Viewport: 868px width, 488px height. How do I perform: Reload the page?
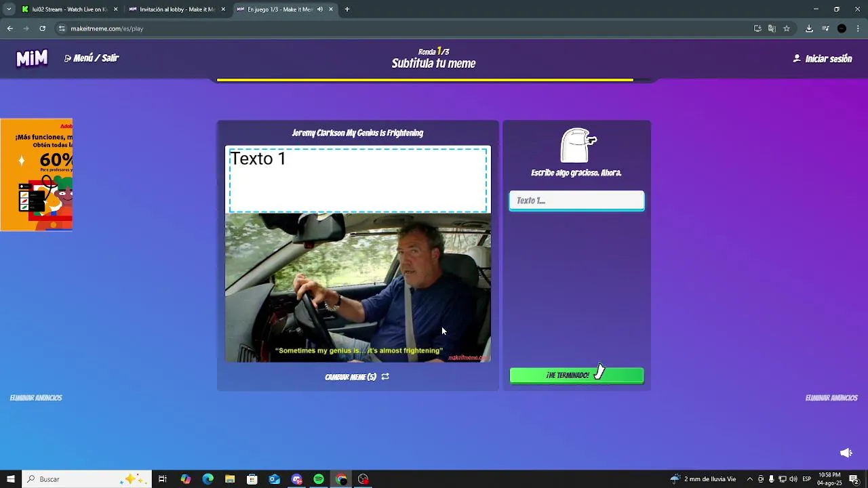tap(42, 28)
